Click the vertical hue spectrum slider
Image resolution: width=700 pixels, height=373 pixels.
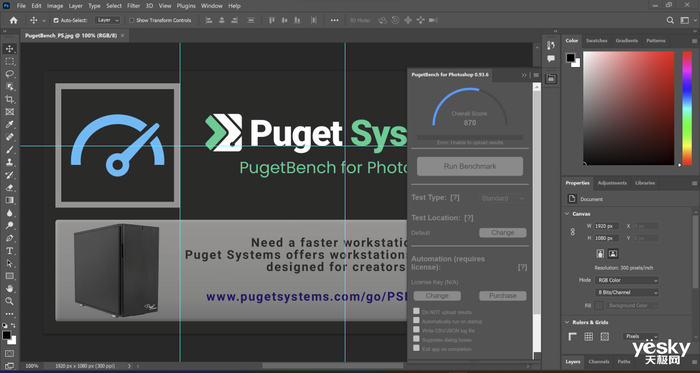click(687, 108)
